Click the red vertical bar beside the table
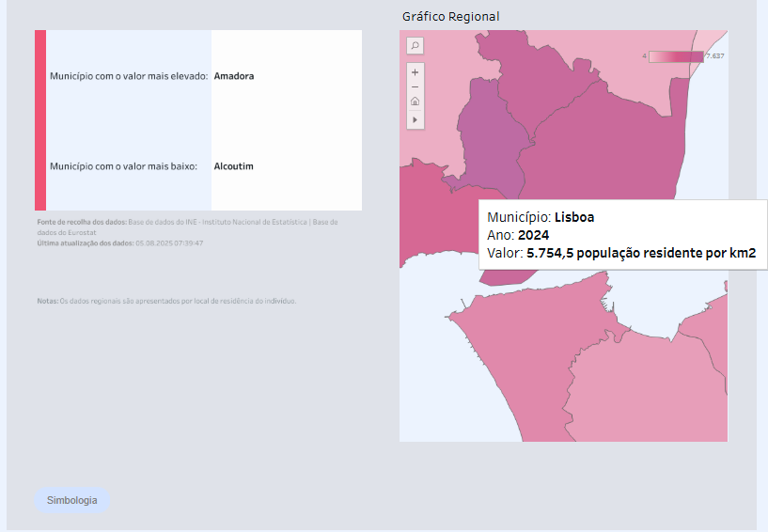Image resolution: width=768 pixels, height=532 pixels. [40, 119]
